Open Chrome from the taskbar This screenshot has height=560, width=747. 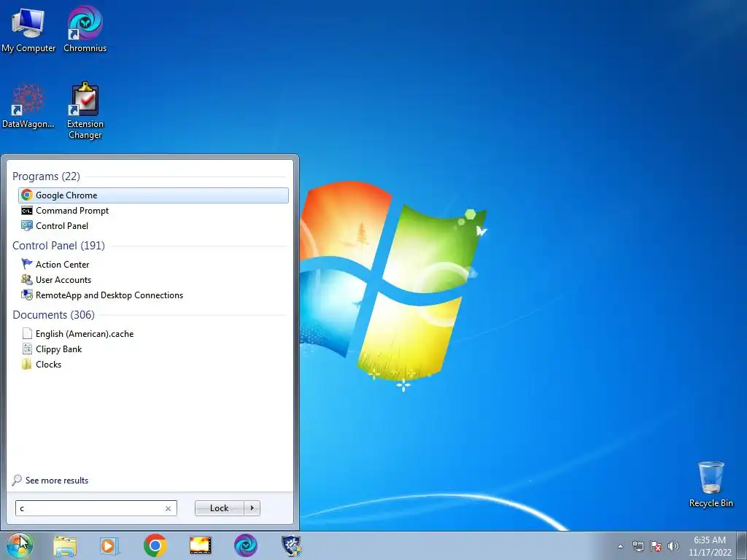[155, 545]
